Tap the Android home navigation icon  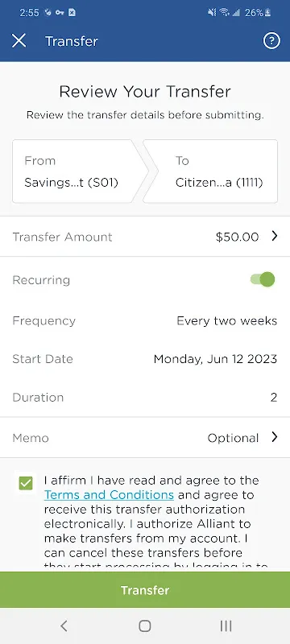144,626
